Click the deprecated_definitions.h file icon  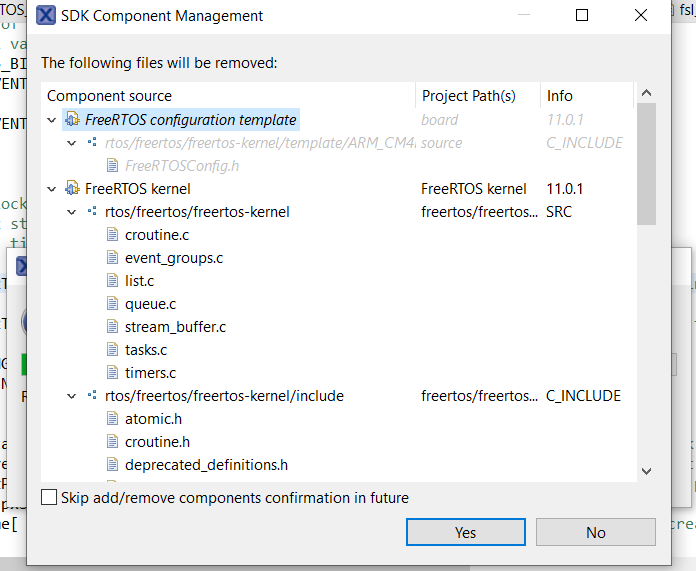pos(113,465)
